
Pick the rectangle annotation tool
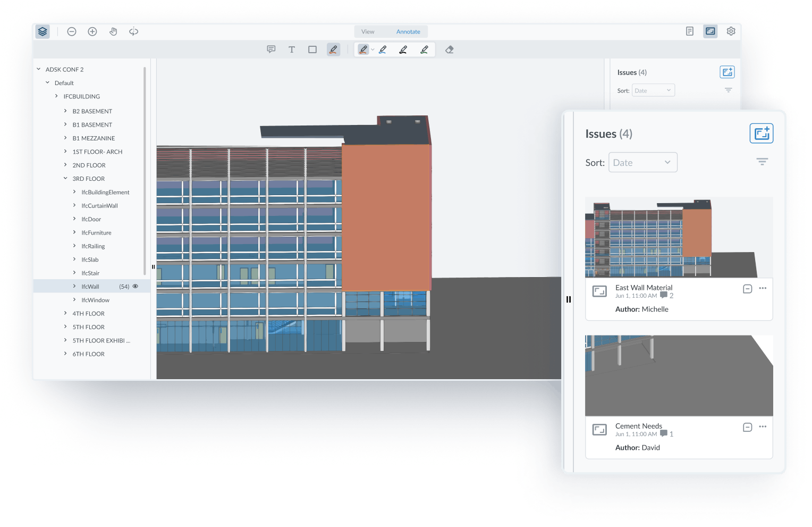[x=312, y=49]
